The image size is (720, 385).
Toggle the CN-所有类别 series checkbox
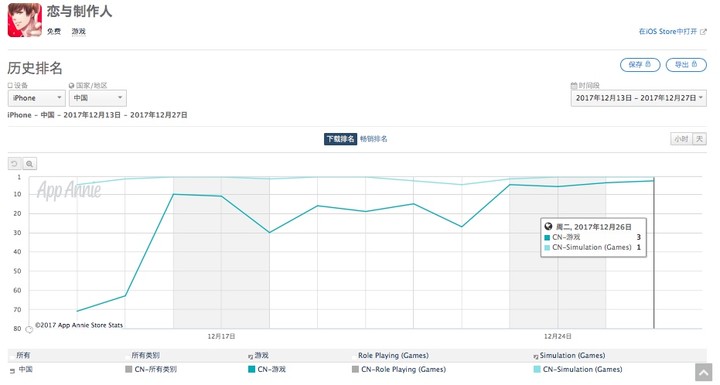pyautogui.click(x=129, y=369)
